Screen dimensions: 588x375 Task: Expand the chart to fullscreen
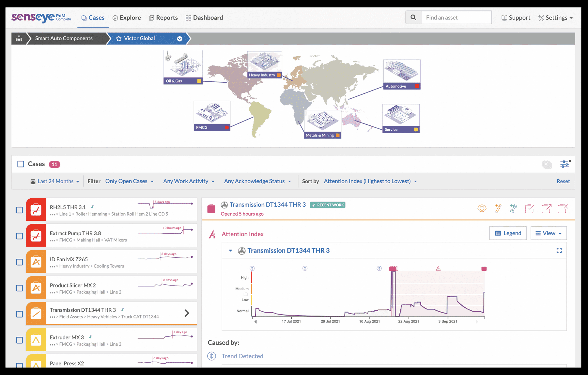559,251
